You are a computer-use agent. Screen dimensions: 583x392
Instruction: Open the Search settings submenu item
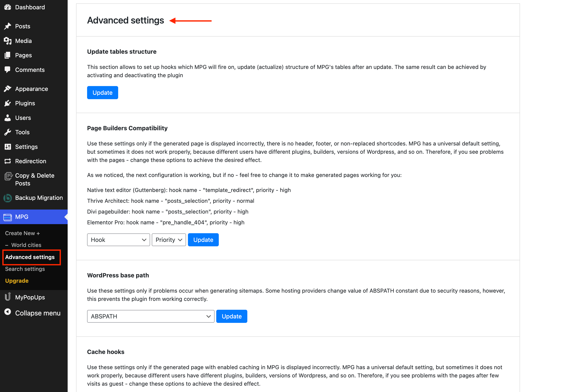click(x=25, y=269)
